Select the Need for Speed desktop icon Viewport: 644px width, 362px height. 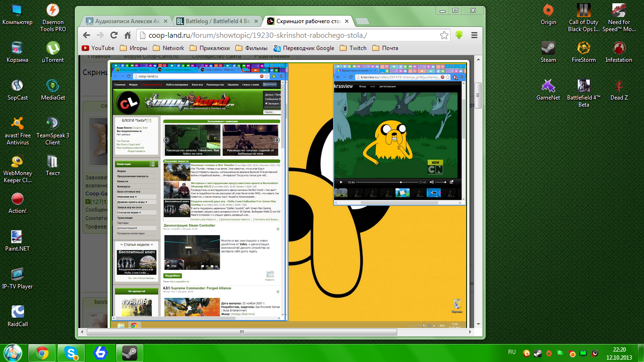(619, 18)
